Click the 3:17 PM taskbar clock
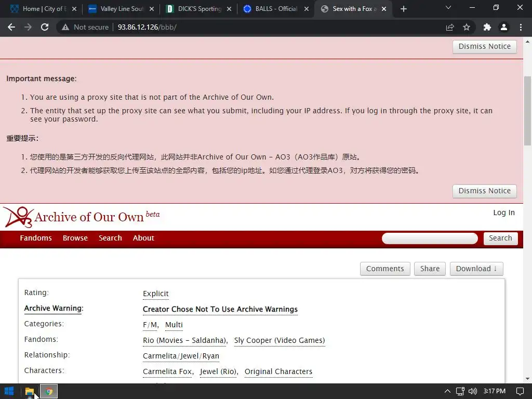532x399 pixels. pos(495,391)
